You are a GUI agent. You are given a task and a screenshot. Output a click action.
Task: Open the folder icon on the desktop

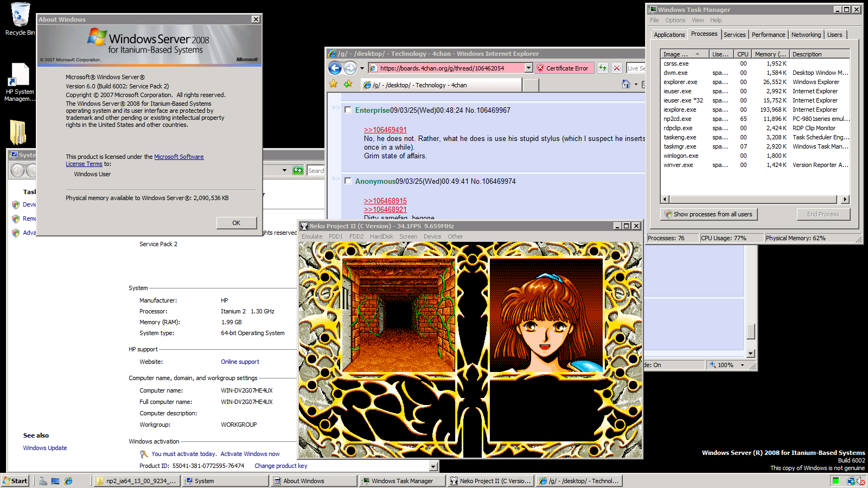click(x=18, y=132)
